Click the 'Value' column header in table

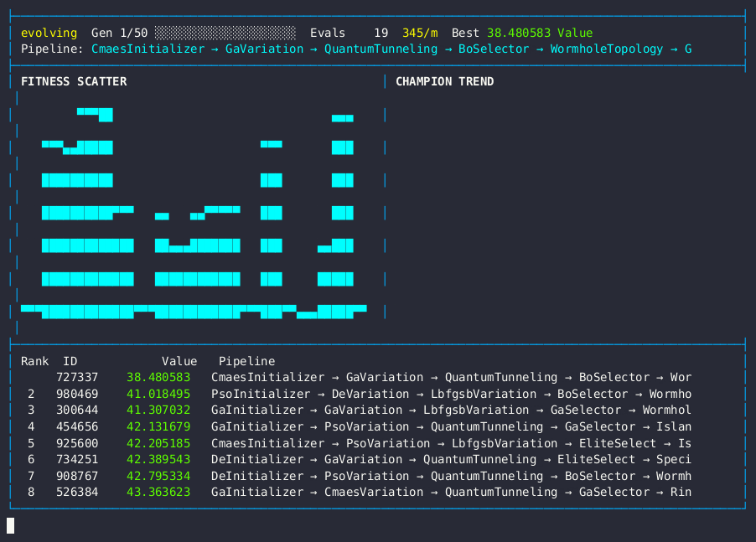tap(179, 361)
